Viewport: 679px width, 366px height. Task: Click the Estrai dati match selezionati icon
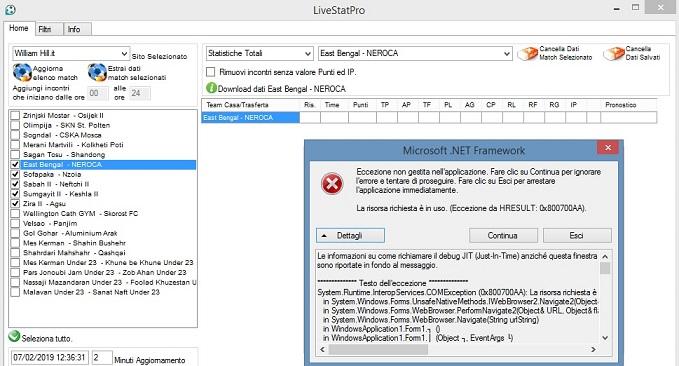click(97, 72)
